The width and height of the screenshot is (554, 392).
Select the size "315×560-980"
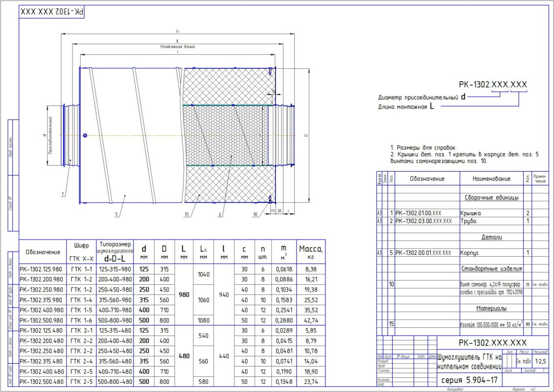pyautogui.click(x=115, y=300)
